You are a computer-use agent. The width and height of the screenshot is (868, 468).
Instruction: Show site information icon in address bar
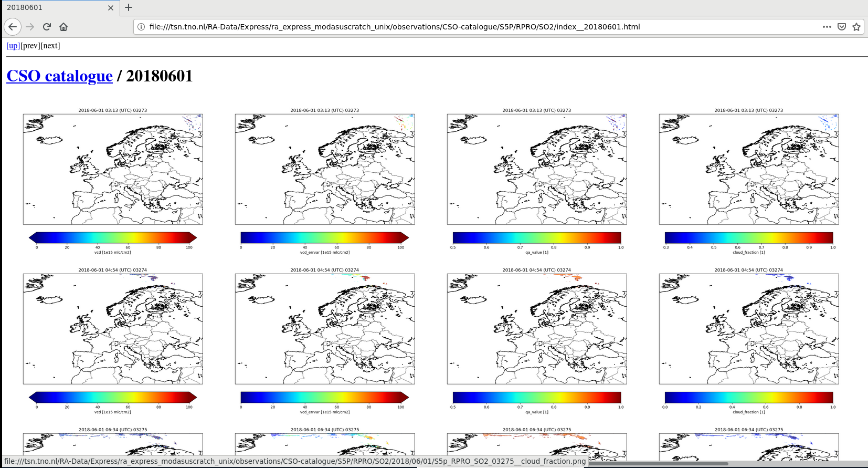141,27
